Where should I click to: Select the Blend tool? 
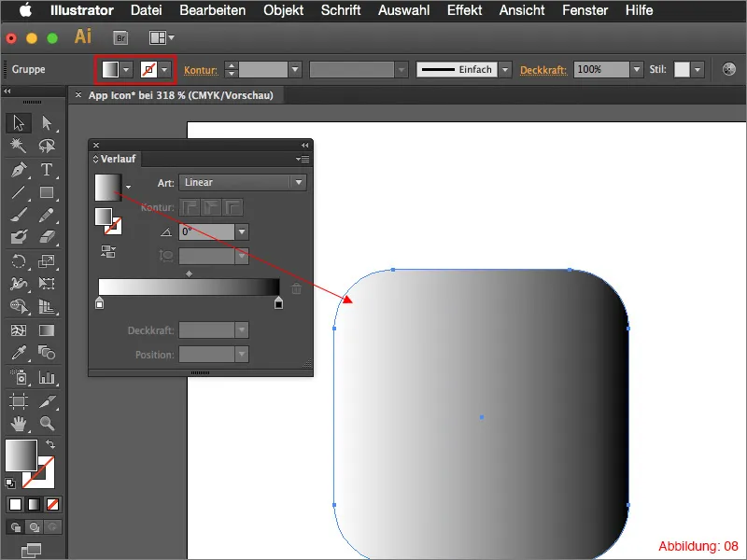(46, 353)
